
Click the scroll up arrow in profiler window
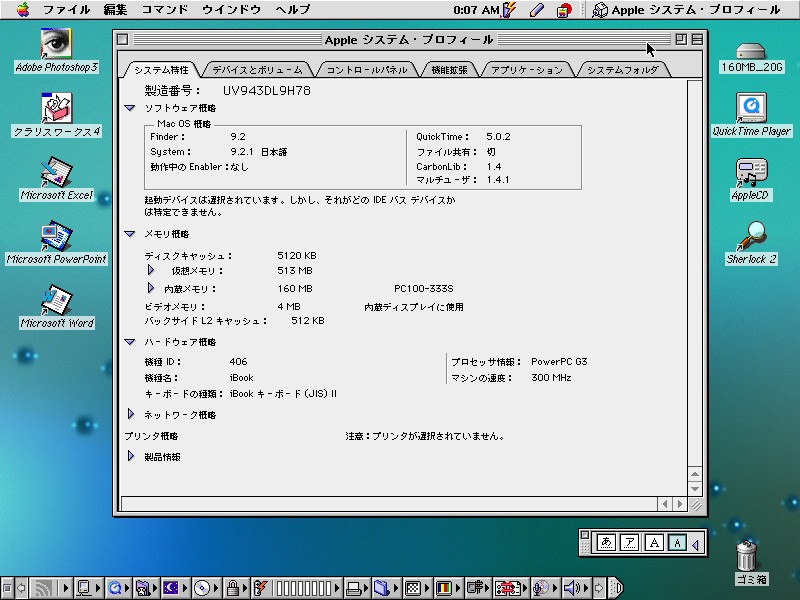click(695, 474)
